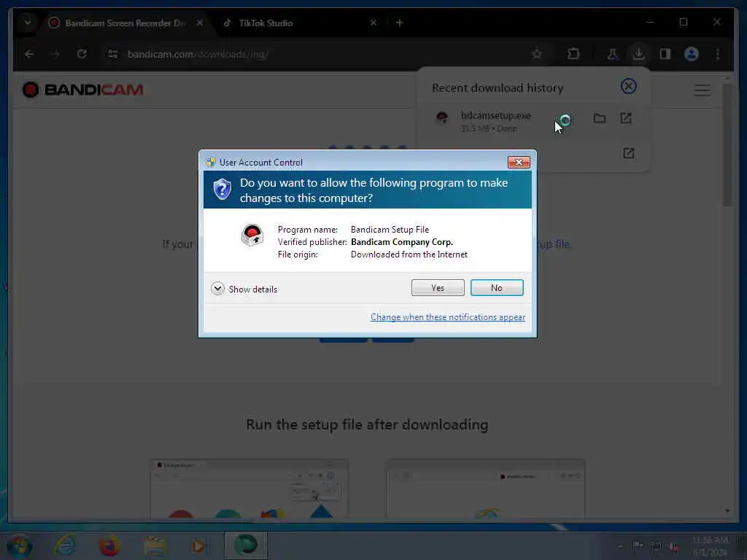Image resolution: width=747 pixels, height=560 pixels.
Task: Click scrollbar down arrow
Action: click(727, 511)
